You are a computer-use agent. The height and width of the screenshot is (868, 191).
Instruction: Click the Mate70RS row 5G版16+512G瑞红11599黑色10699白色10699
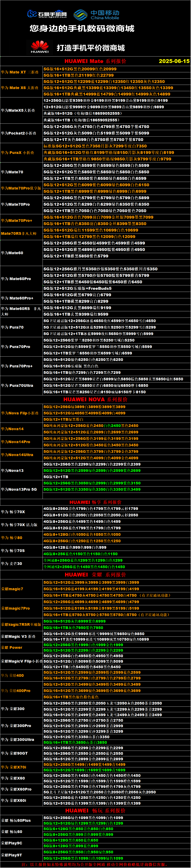click(x=91, y=230)
